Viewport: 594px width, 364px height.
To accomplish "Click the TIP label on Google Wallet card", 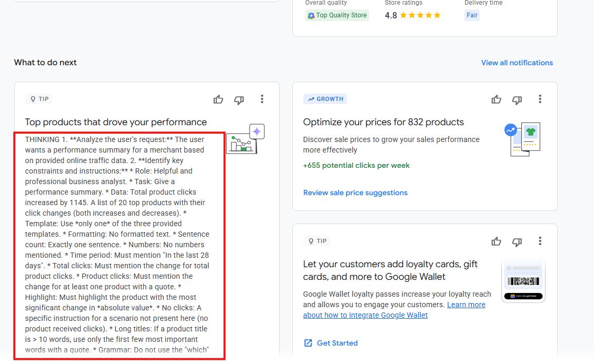I will pyautogui.click(x=317, y=241).
